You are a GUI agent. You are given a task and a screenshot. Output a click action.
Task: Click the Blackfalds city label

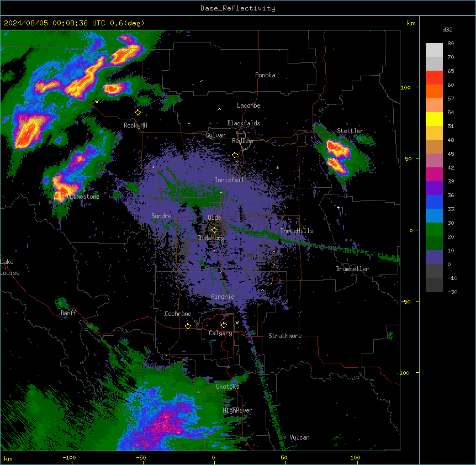(x=244, y=123)
